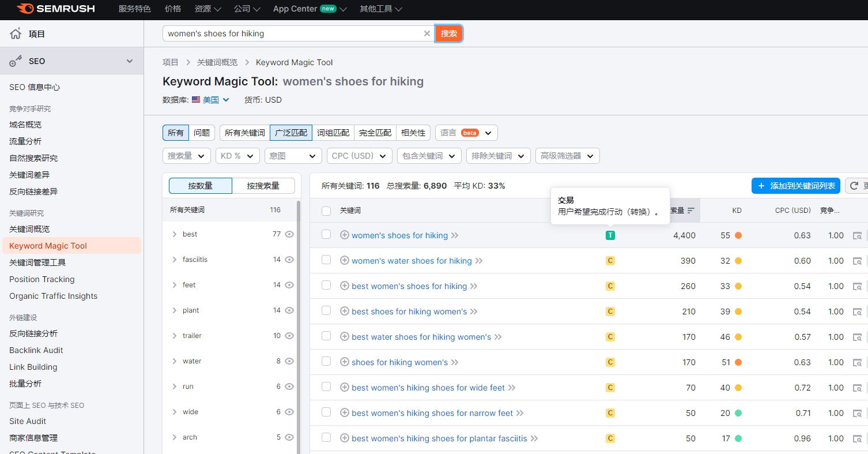Select the 词组匹配 match tab

click(333, 133)
